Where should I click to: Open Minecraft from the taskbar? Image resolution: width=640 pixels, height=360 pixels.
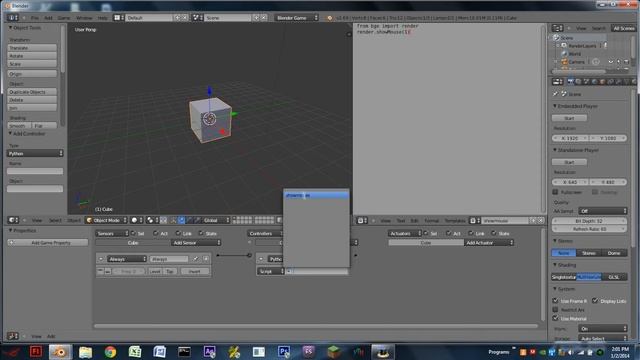pyautogui.click(x=333, y=352)
